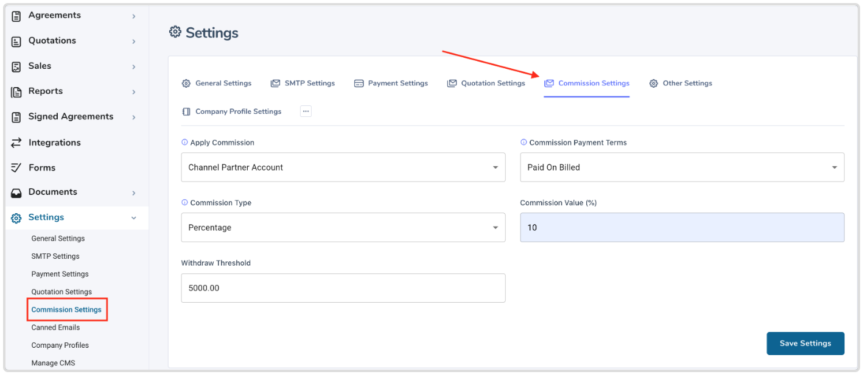Image resolution: width=868 pixels, height=377 pixels.
Task: Open Manage CMS from the sidebar
Action: pyautogui.click(x=53, y=362)
